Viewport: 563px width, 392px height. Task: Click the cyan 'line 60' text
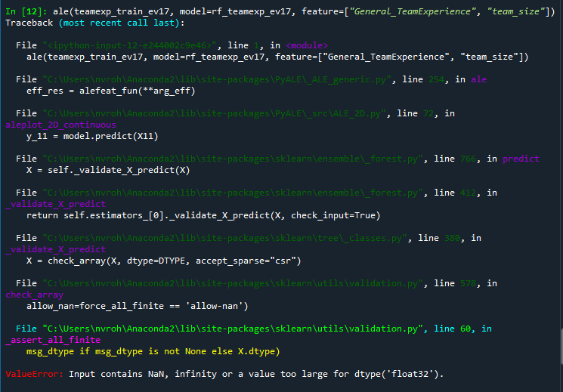tap(453, 329)
